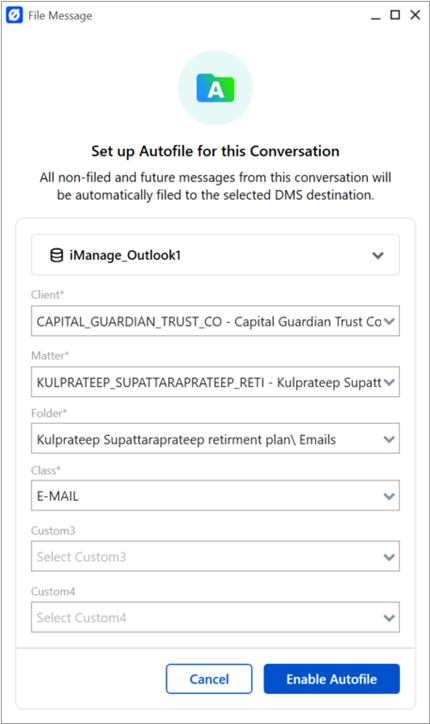Open the Class dropdown showing E-MAIL
The image size is (430, 724).
(215, 496)
